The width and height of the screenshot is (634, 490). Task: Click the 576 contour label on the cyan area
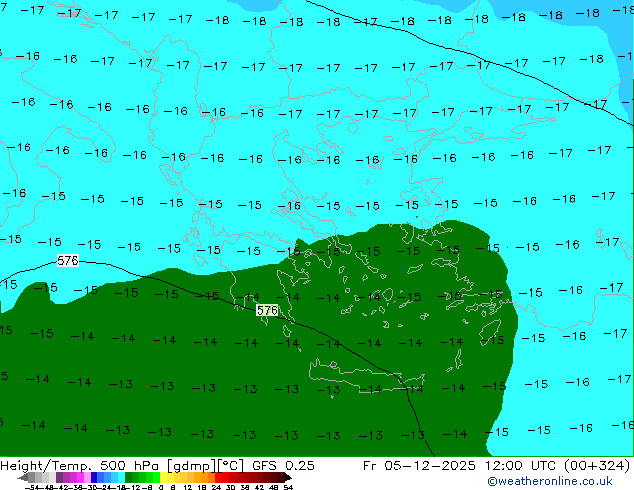68,261
